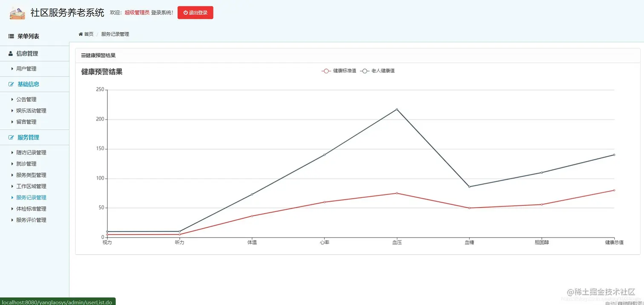Click the edit icon beside 服务管理
Image resolution: width=644 pixels, height=305 pixels.
point(11,138)
